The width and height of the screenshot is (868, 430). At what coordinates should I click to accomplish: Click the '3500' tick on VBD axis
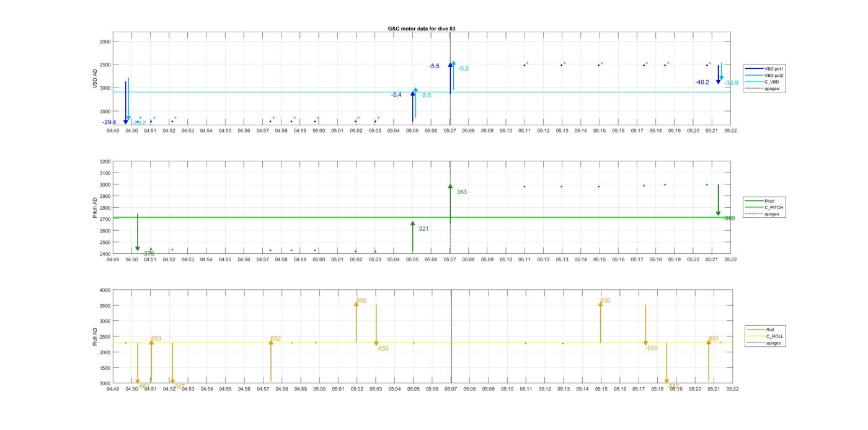point(105,111)
